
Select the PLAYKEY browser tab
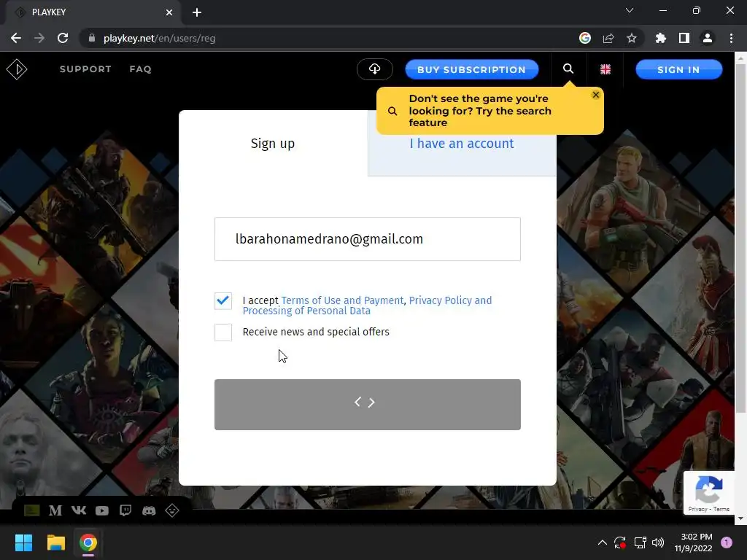pos(93,12)
